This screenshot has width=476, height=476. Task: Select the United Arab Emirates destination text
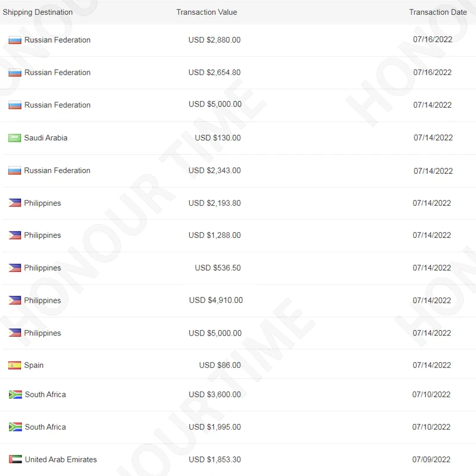pos(61,459)
